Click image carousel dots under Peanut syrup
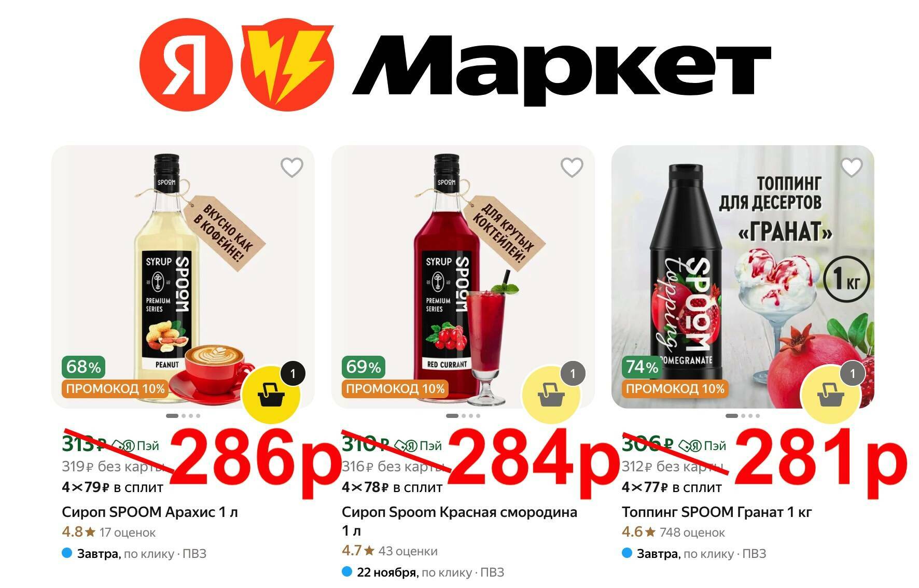Screen dimensions: 919x588 [x=183, y=416]
